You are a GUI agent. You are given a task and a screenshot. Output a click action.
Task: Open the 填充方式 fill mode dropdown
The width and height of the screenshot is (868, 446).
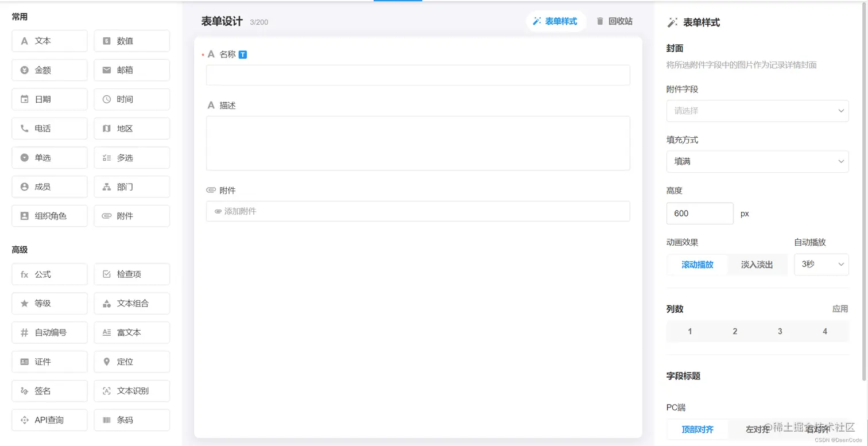click(757, 161)
